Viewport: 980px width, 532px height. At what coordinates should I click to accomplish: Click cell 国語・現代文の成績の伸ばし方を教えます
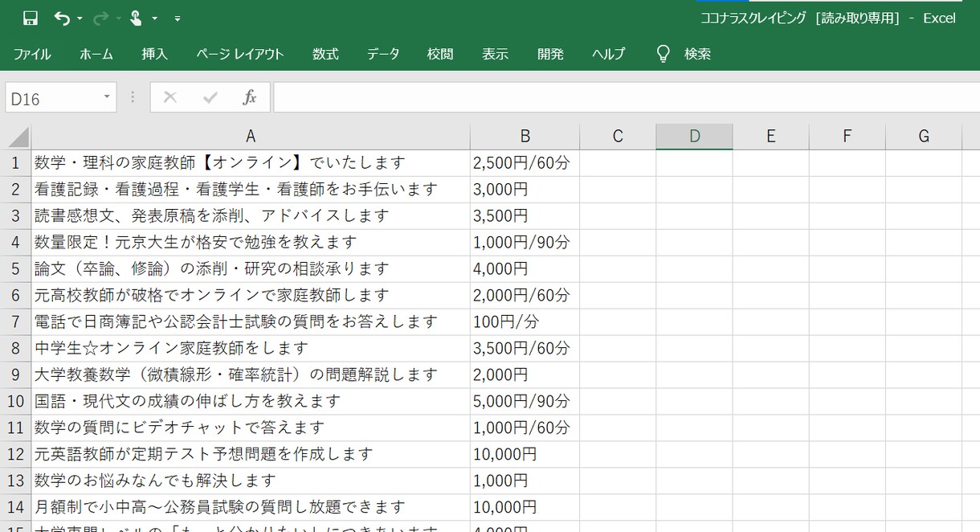point(251,402)
